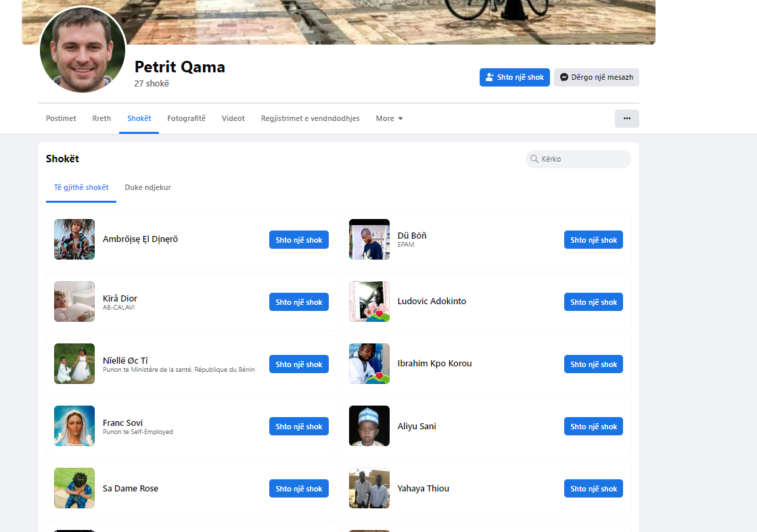Switch to the Fotografitë tab
This screenshot has height=532, width=757.
pyautogui.click(x=186, y=118)
